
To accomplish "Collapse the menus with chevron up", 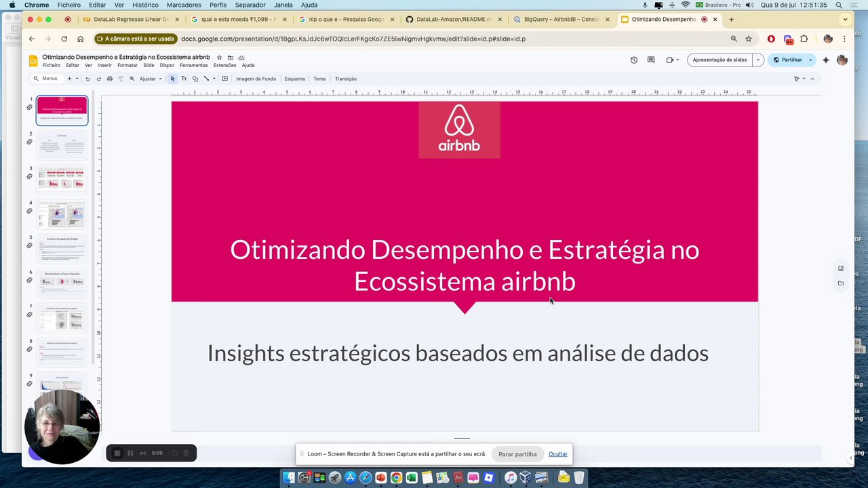I will [x=812, y=79].
